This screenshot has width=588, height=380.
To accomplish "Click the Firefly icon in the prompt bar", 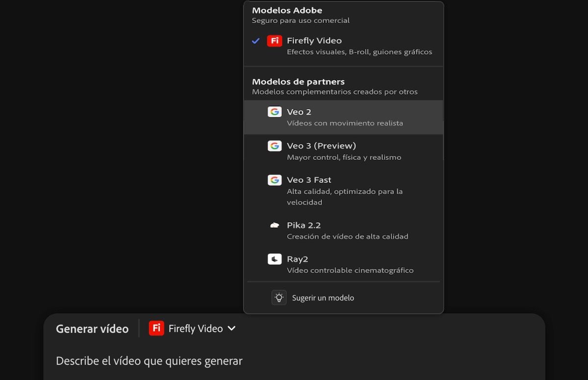I will (156, 329).
